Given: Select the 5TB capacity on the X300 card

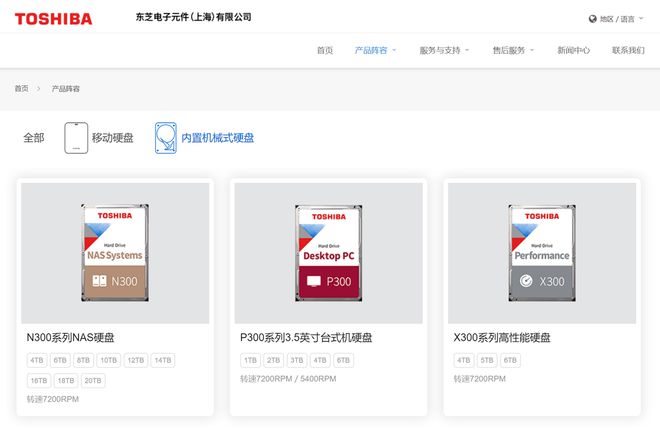Looking at the screenshot, I should [487, 361].
